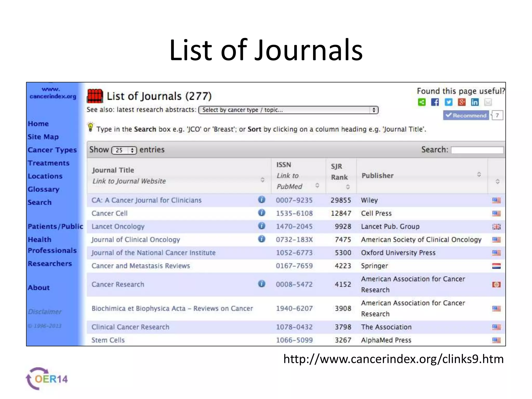
Task: Open Search in sidebar
Action: click(x=40, y=202)
